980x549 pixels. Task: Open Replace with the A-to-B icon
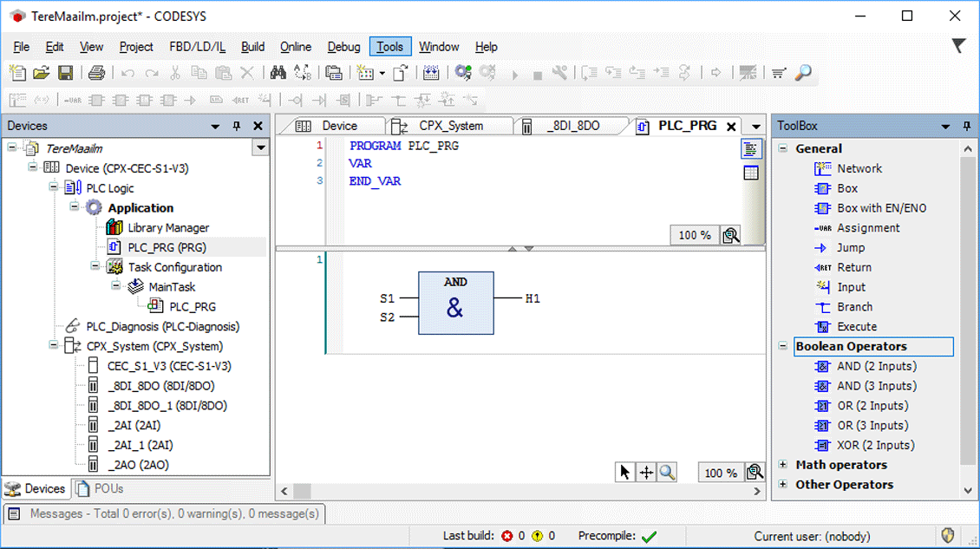303,73
